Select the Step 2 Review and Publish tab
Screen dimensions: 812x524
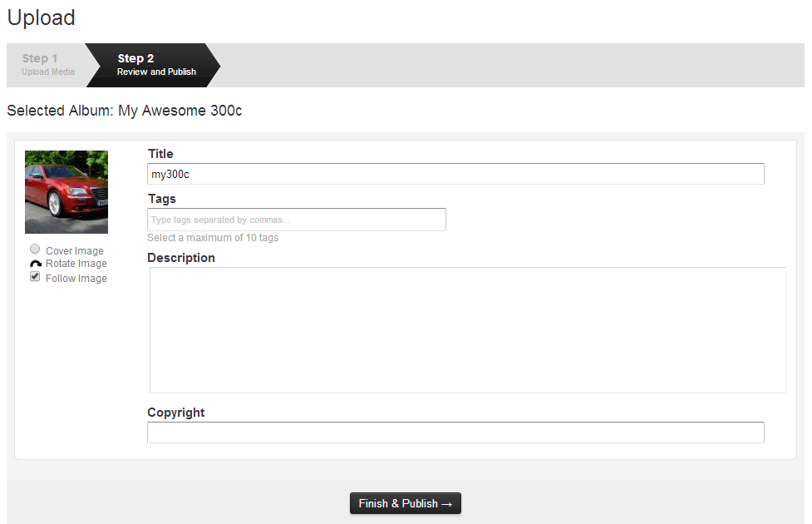[x=154, y=65]
